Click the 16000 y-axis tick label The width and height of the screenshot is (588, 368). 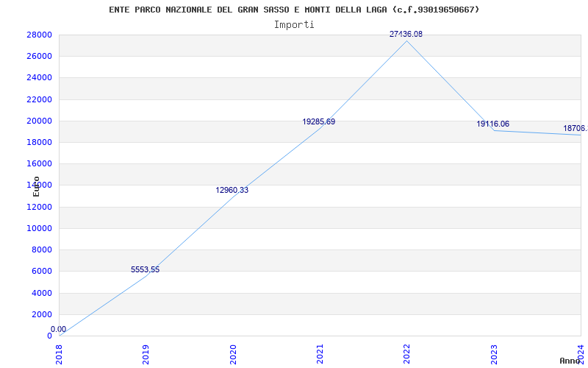[x=39, y=163]
